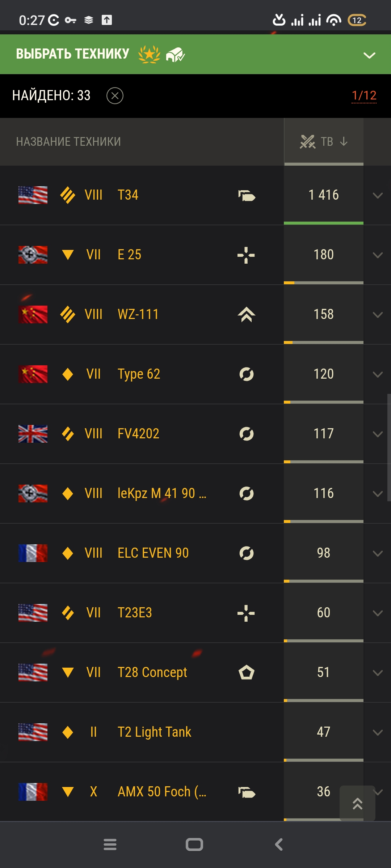Tap the crosshair class icon for E 25
391x868 pixels.
tap(246, 255)
